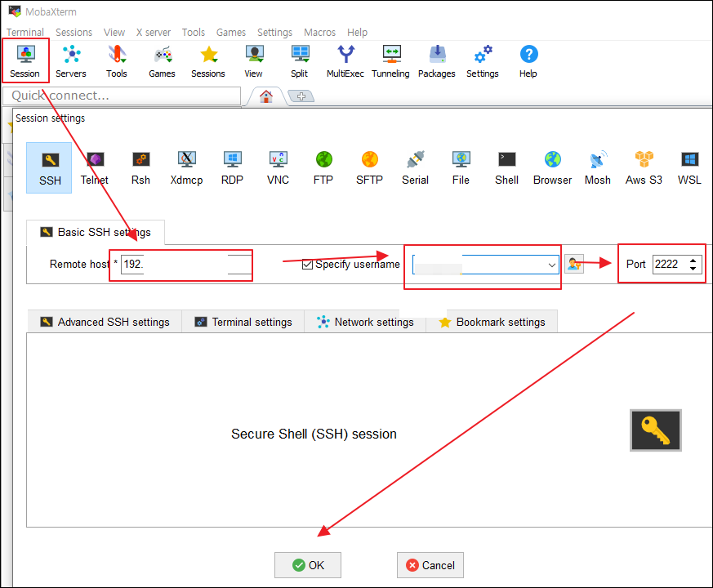Open the View toolbar icon
Screen dimensions: 713x588
click(254, 61)
